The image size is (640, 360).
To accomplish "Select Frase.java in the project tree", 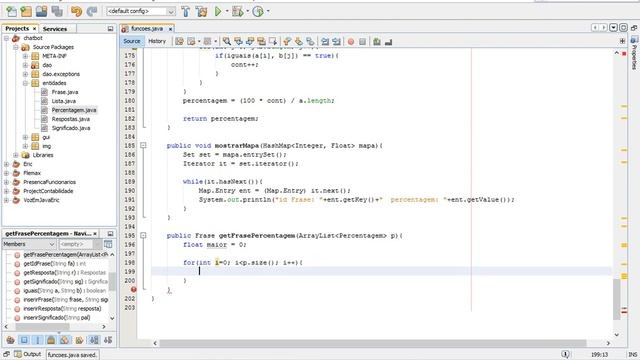I will (x=65, y=92).
